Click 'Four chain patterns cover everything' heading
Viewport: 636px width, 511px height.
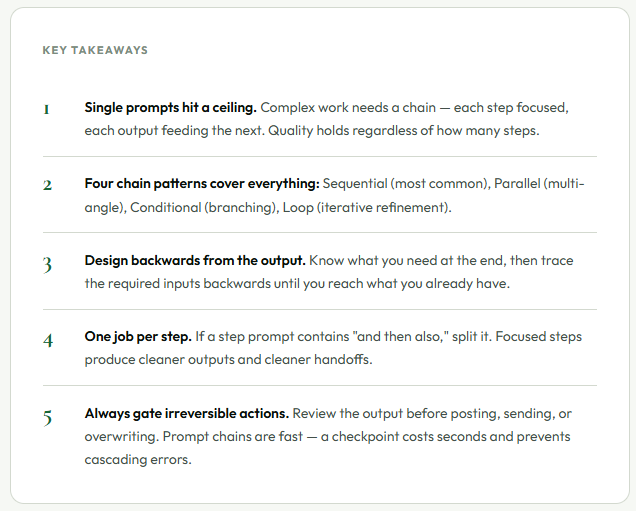pos(202,184)
